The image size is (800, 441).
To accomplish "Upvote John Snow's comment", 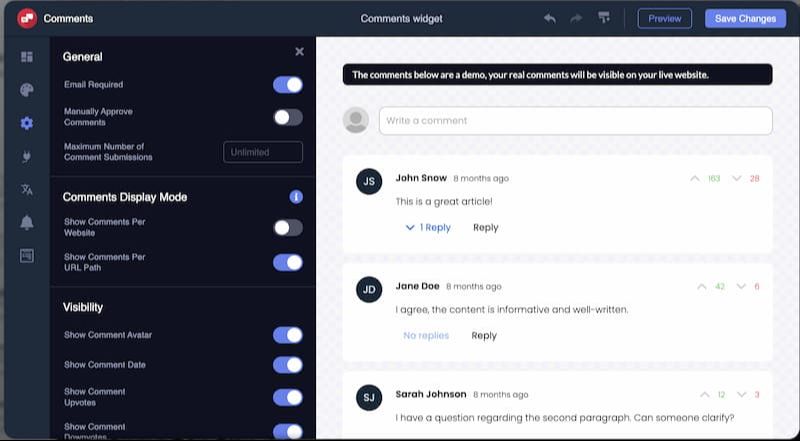I will coord(694,179).
